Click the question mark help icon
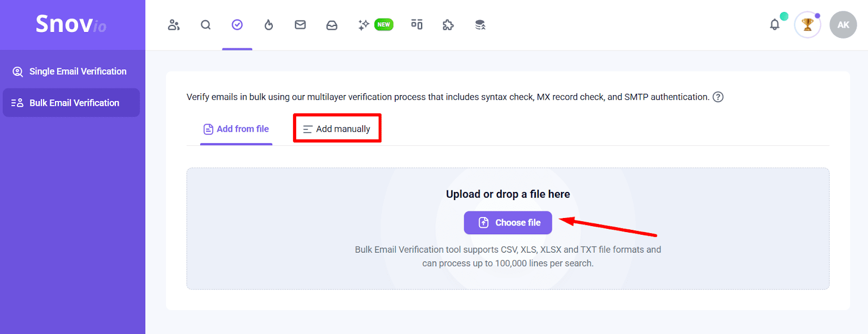Viewport: 868px width, 334px height. 718,97
